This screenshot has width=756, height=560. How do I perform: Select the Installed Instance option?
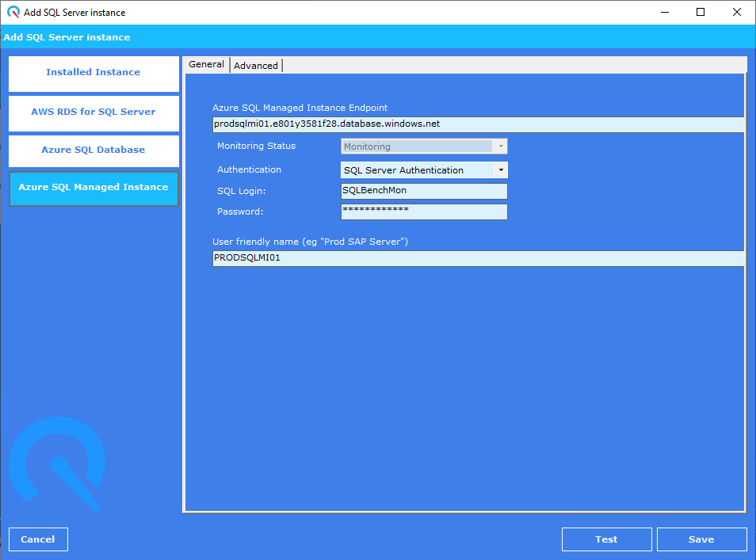pos(94,73)
